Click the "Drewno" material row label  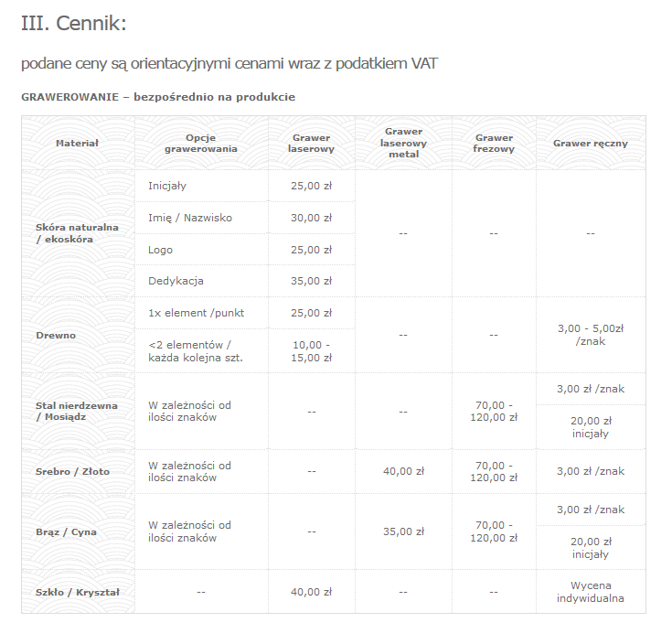[x=56, y=335]
